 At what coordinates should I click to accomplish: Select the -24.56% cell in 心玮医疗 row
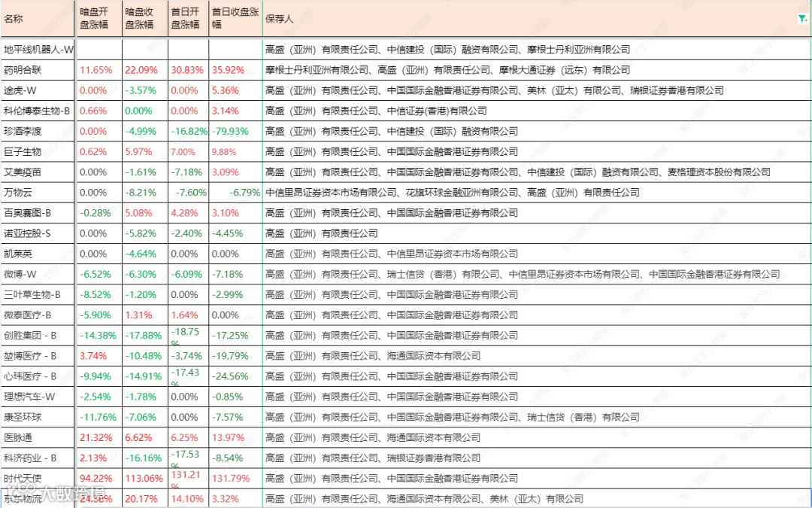(235, 376)
